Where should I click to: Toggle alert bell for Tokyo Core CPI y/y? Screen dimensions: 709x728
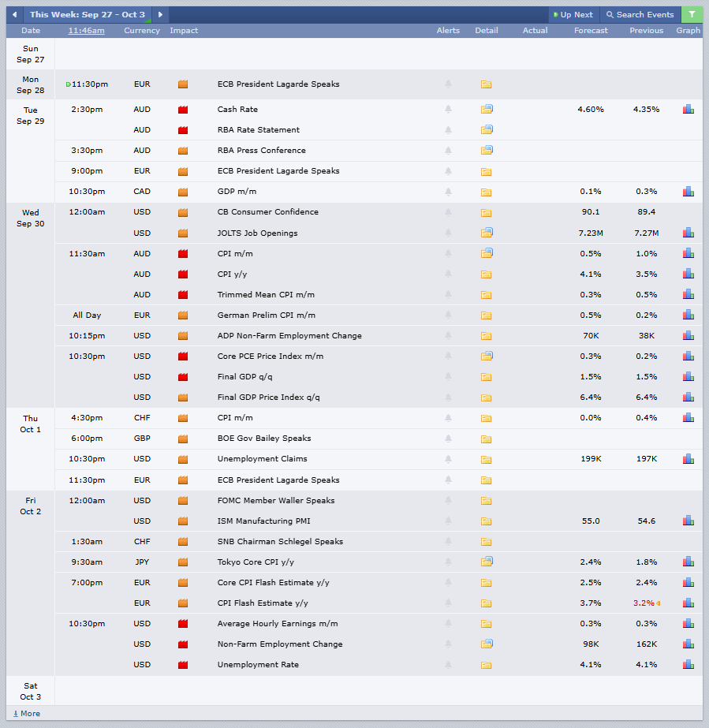[x=448, y=562]
